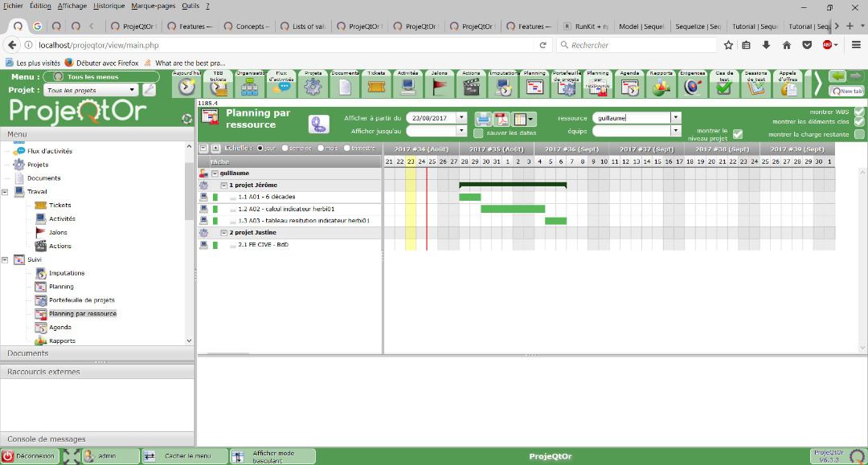Export planning to PDF
The width and height of the screenshot is (868, 465).
point(502,120)
